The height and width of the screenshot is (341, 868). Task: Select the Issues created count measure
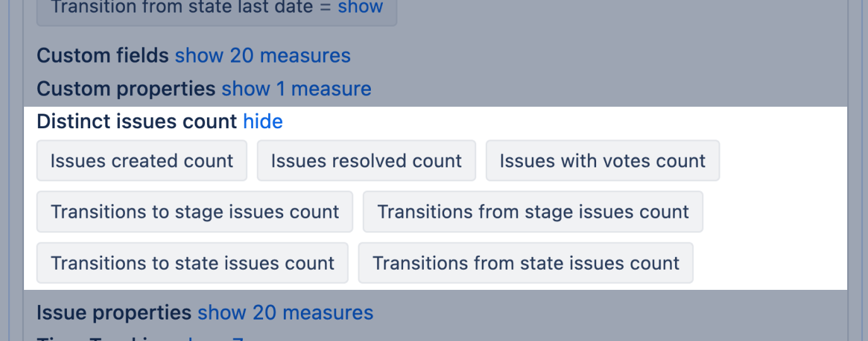click(x=142, y=161)
